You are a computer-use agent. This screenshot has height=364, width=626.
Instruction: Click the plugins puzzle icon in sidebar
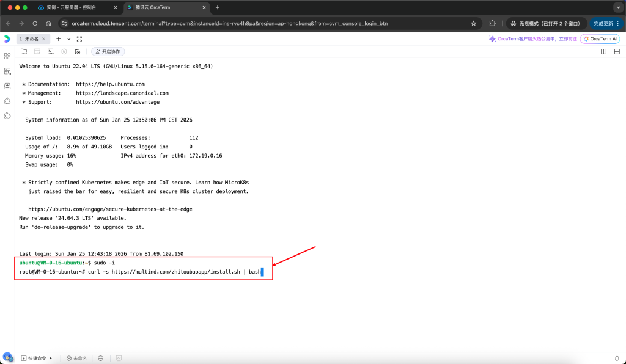click(7, 115)
